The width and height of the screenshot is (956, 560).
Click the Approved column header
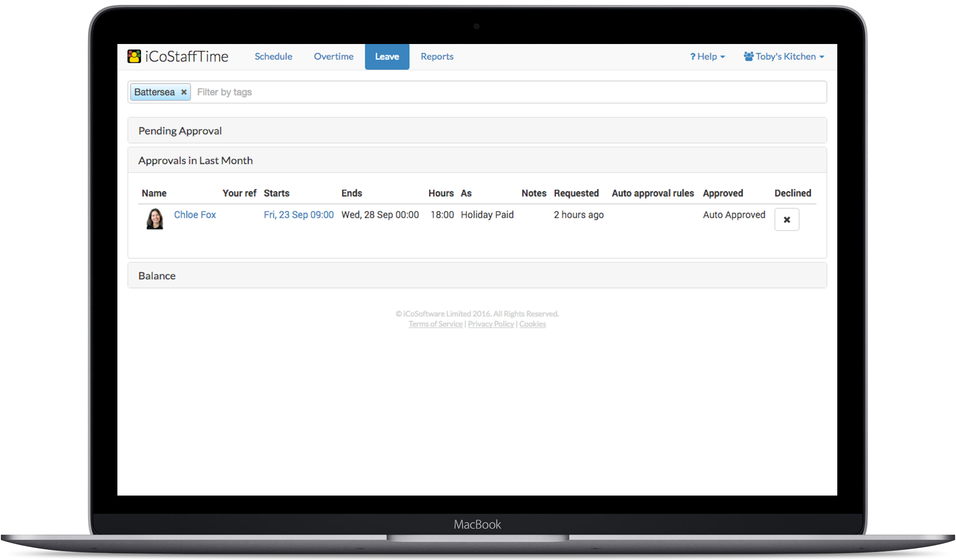(723, 193)
